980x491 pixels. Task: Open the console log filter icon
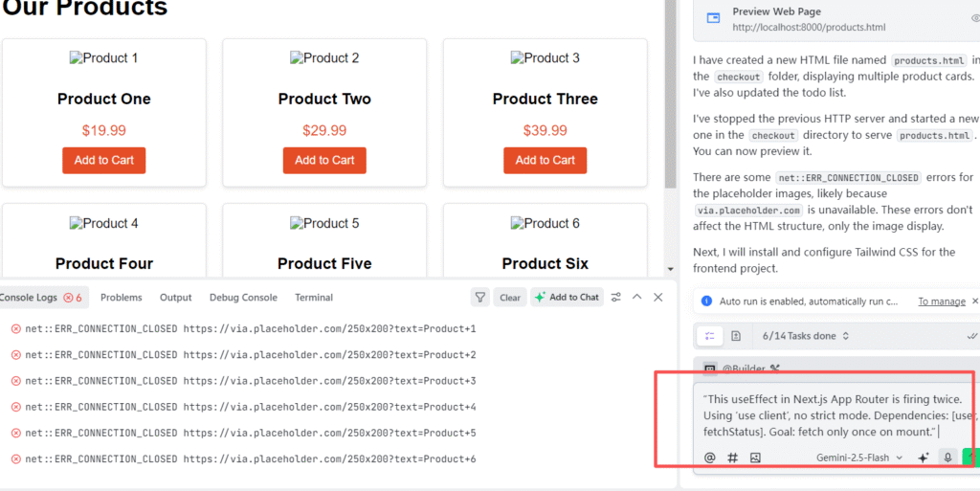479,298
